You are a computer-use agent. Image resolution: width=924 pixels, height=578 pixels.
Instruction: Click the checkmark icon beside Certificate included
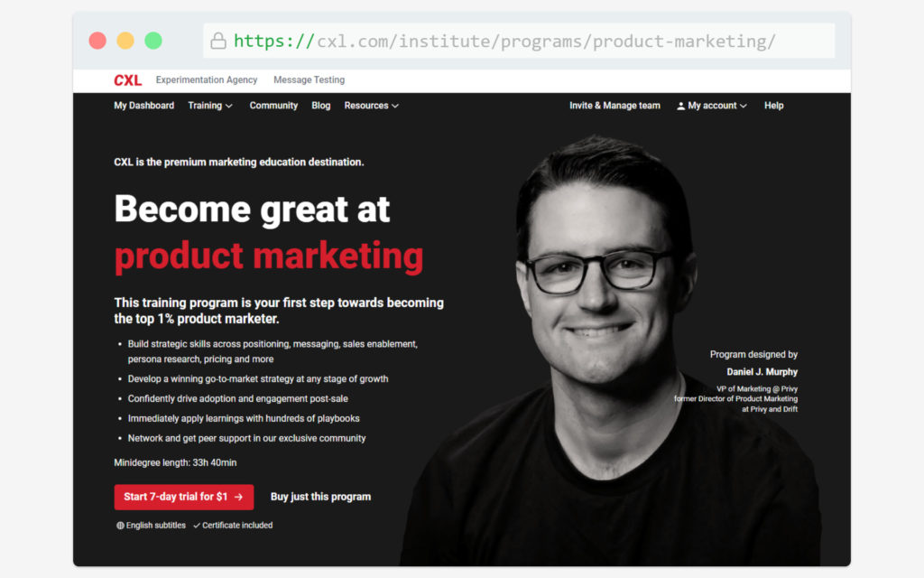(x=197, y=526)
